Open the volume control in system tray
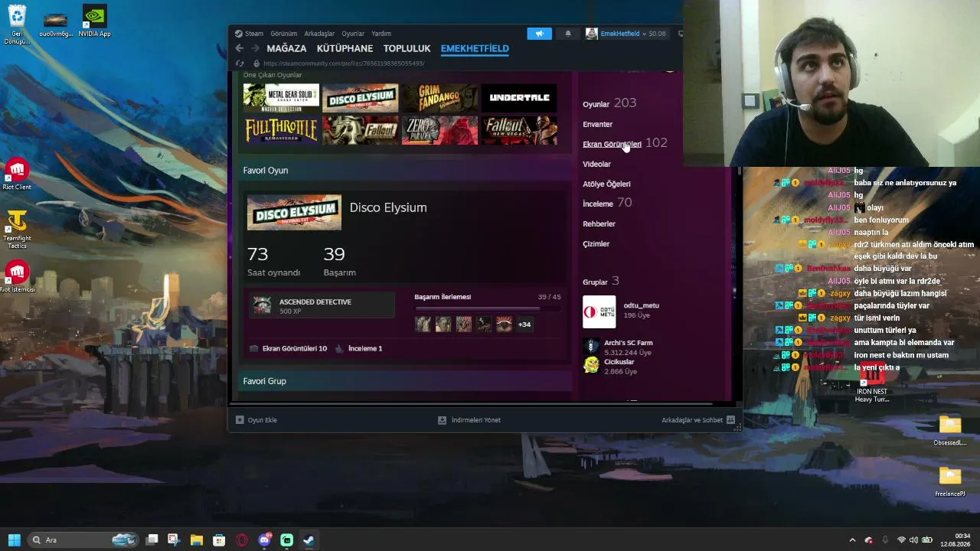 pos(913,540)
